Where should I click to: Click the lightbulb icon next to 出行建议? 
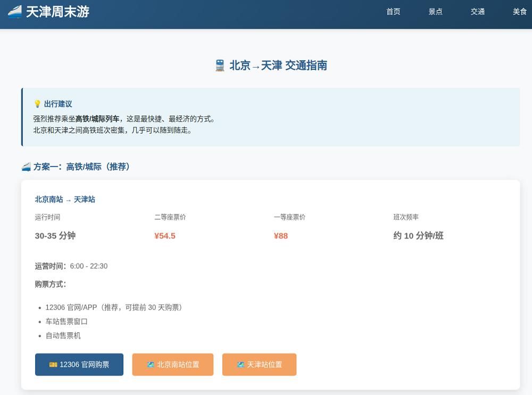(x=37, y=104)
